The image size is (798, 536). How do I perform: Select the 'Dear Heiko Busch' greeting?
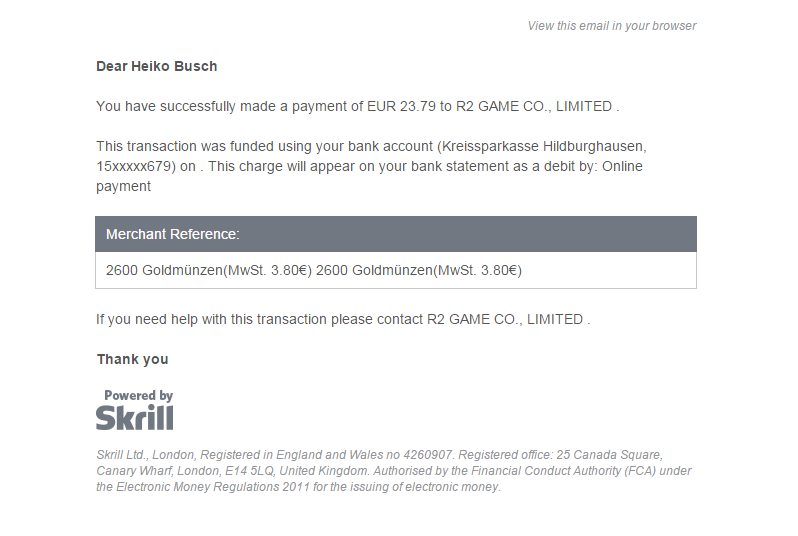click(156, 66)
